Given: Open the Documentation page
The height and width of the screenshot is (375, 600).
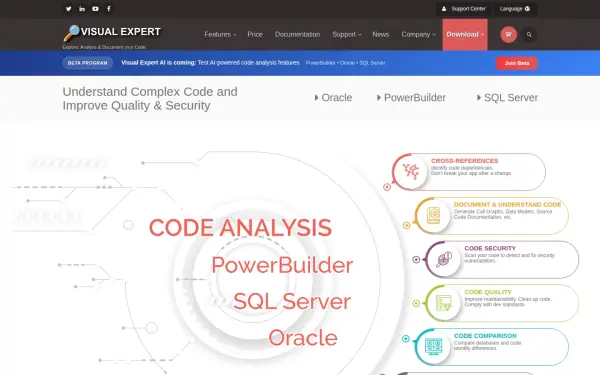Looking at the screenshot, I should (x=297, y=34).
